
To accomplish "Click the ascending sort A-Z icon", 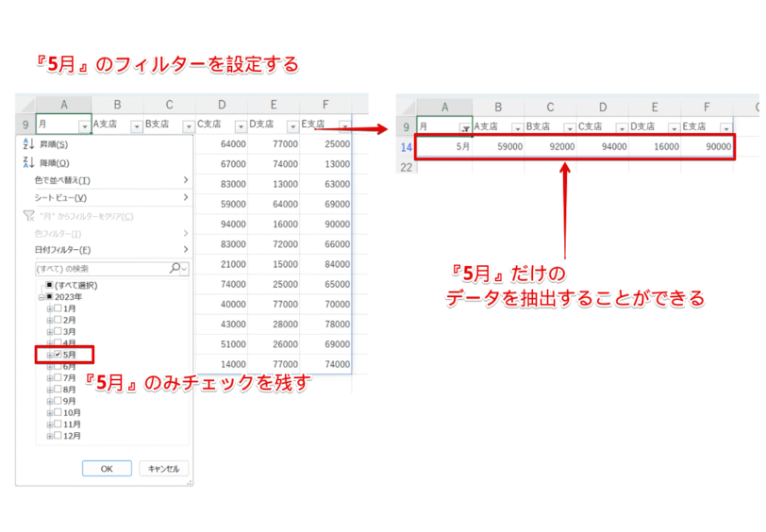I will [x=28, y=144].
